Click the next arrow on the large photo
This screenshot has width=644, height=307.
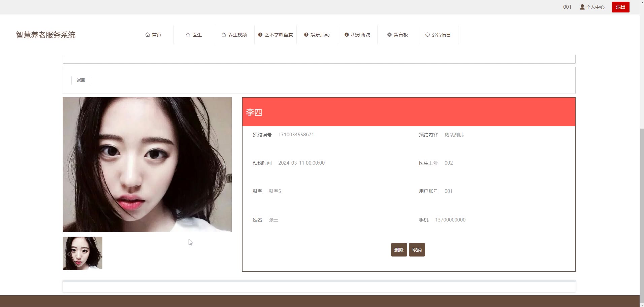(224, 166)
